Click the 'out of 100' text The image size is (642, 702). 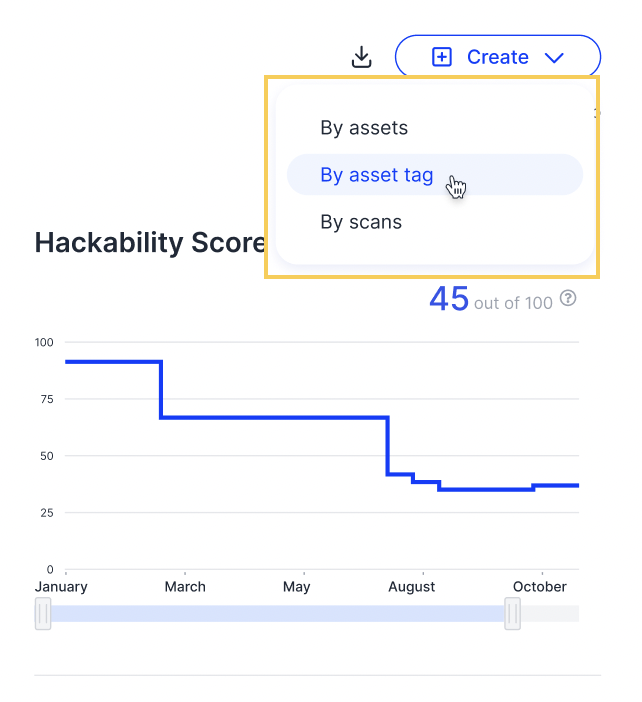tap(513, 304)
